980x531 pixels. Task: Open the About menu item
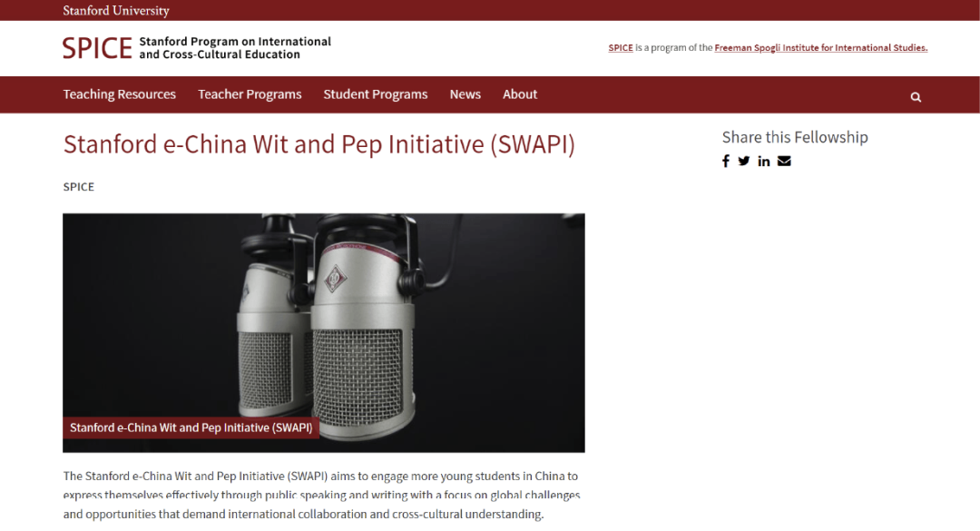click(520, 94)
